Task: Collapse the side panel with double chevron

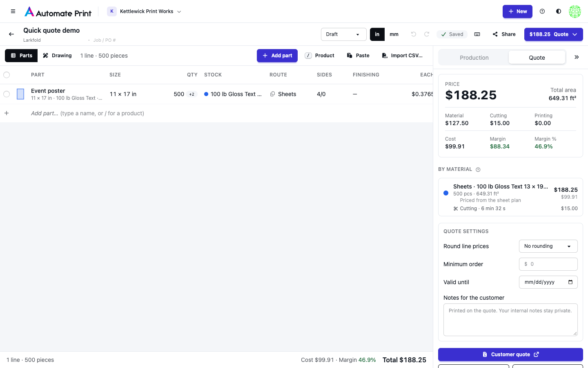Action: 577,57
